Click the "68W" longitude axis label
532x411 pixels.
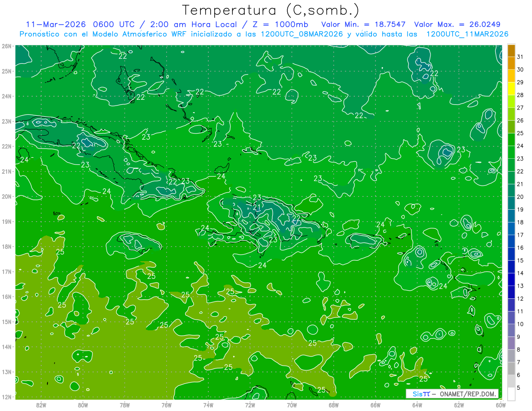click(x=334, y=405)
